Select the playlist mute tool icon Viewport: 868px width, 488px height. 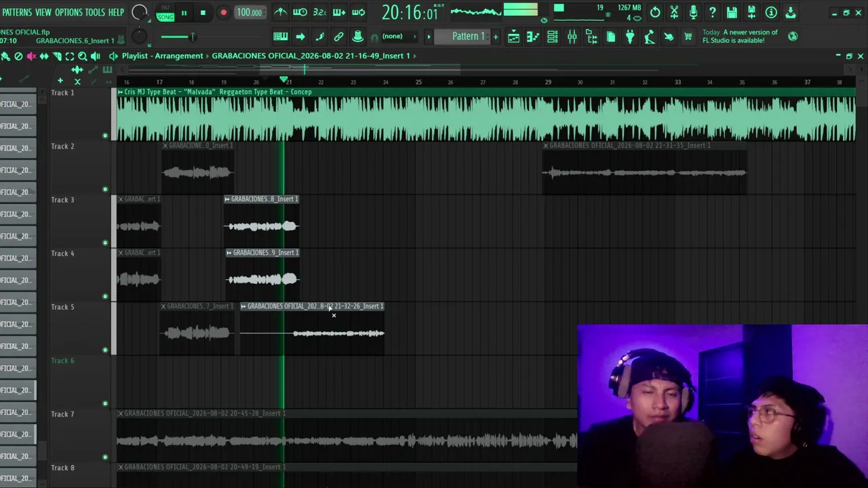31,56
